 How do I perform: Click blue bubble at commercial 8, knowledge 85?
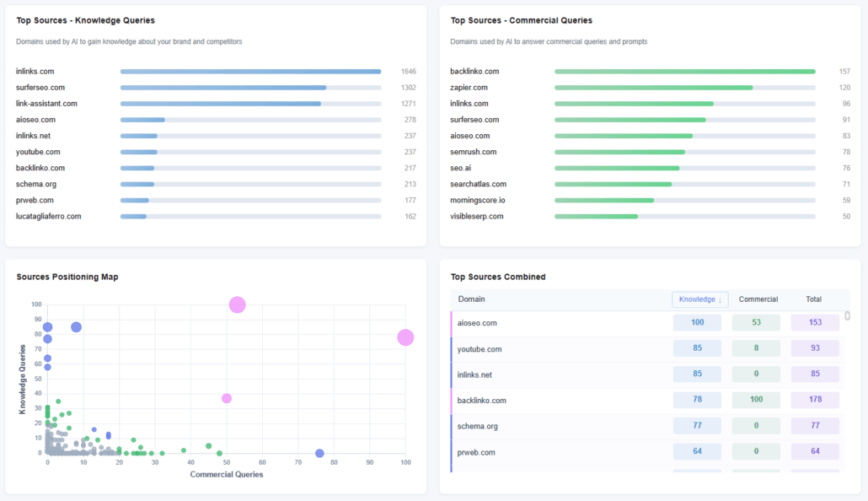(x=77, y=327)
